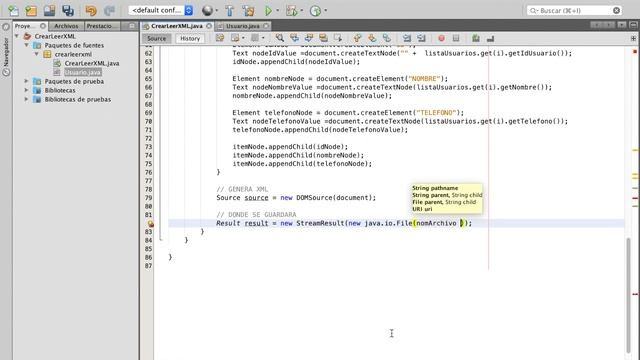Select the Bibliotecas tree item

click(60, 90)
